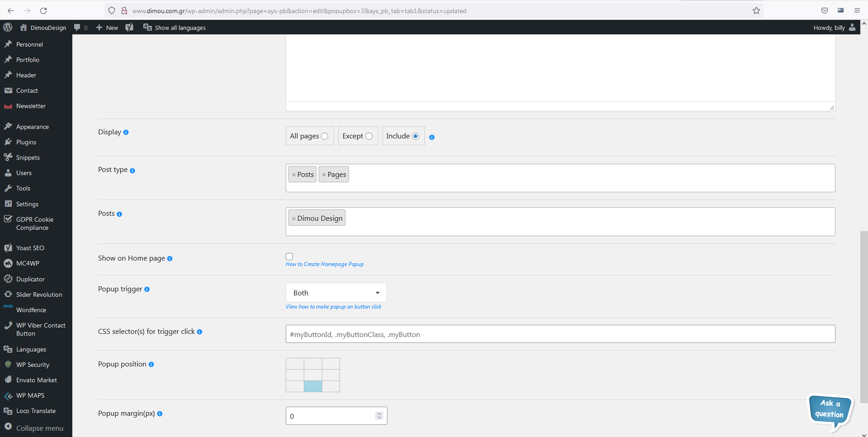The width and height of the screenshot is (868, 437).
Task: Open the Posts multi-select field
Action: pos(560,222)
